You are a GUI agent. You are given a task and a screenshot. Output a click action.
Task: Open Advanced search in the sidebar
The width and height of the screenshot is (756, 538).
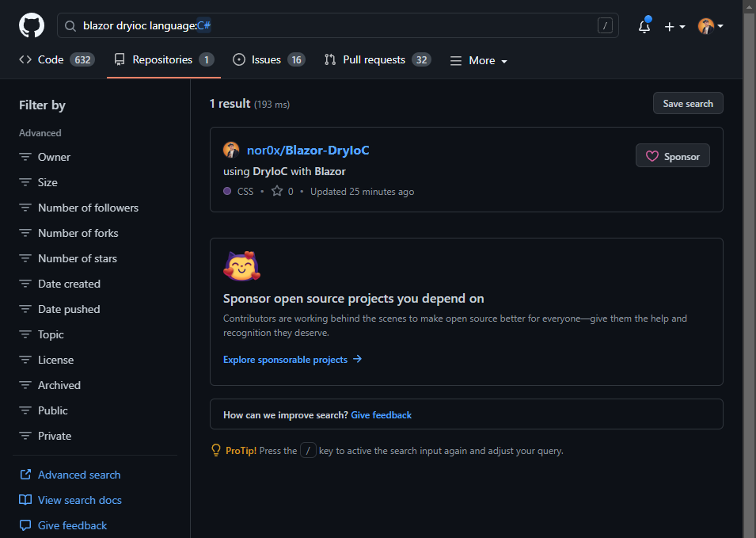(x=79, y=475)
